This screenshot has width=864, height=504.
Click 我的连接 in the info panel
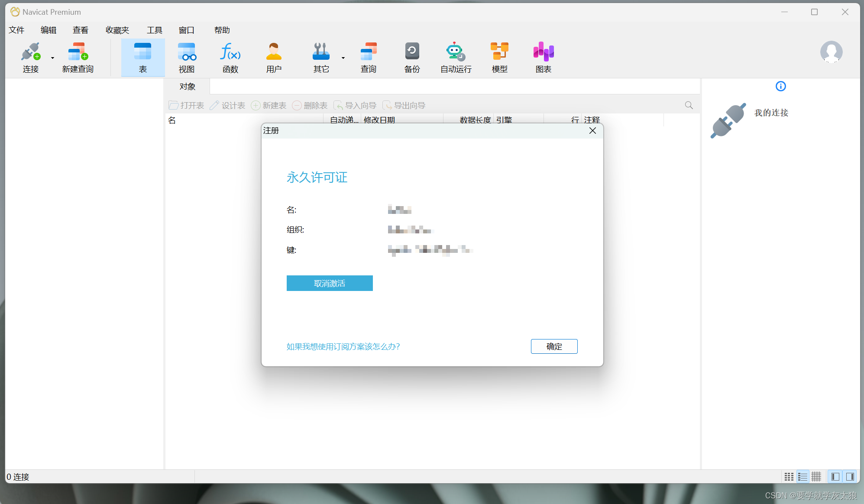click(771, 113)
